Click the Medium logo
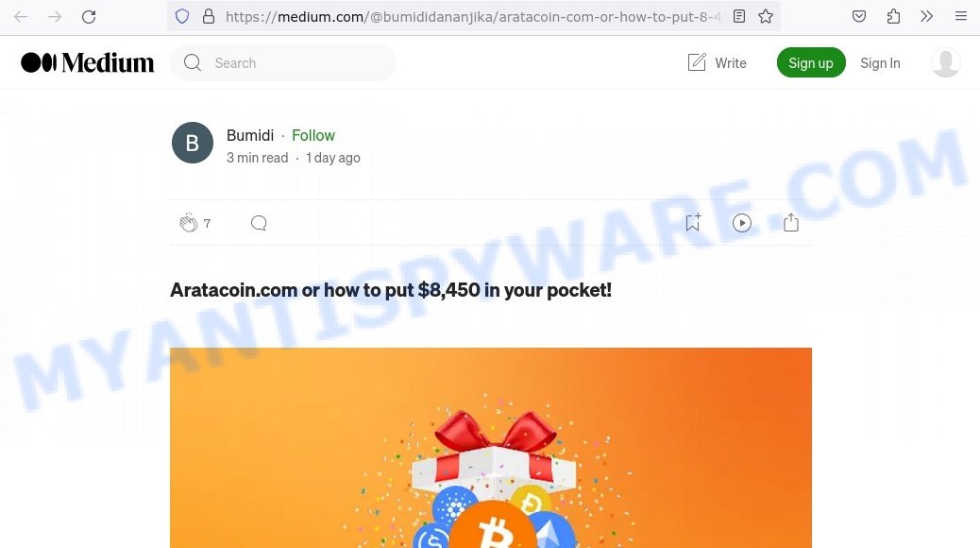This screenshot has width=980, height=548. (88, 62)
